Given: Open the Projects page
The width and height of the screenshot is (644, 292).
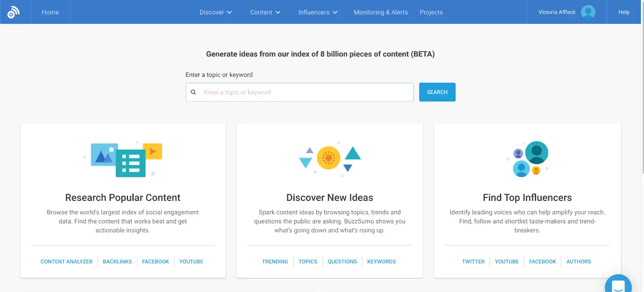Looking at the screenshot, I should 431,12.
